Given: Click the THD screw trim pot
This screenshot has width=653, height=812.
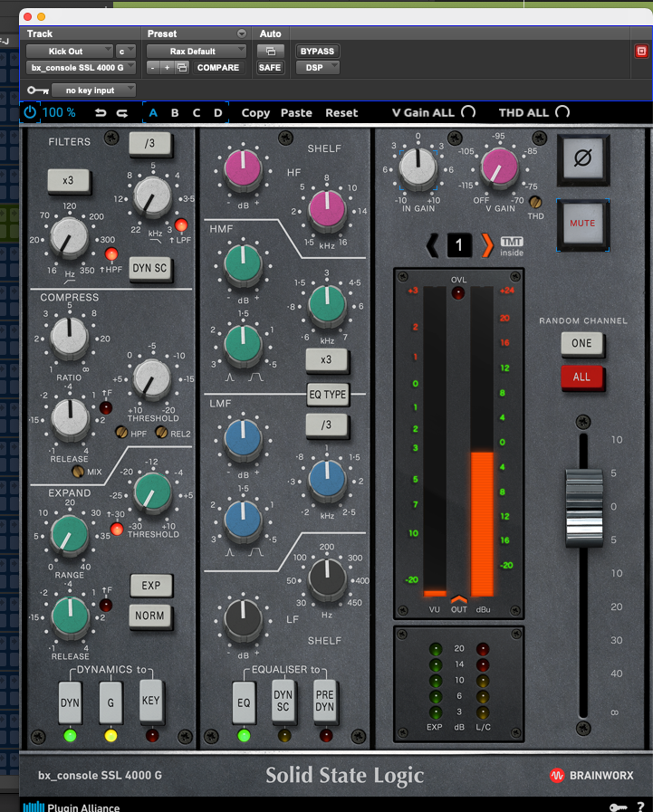Looking at the screenshot, I should (535, 202).
